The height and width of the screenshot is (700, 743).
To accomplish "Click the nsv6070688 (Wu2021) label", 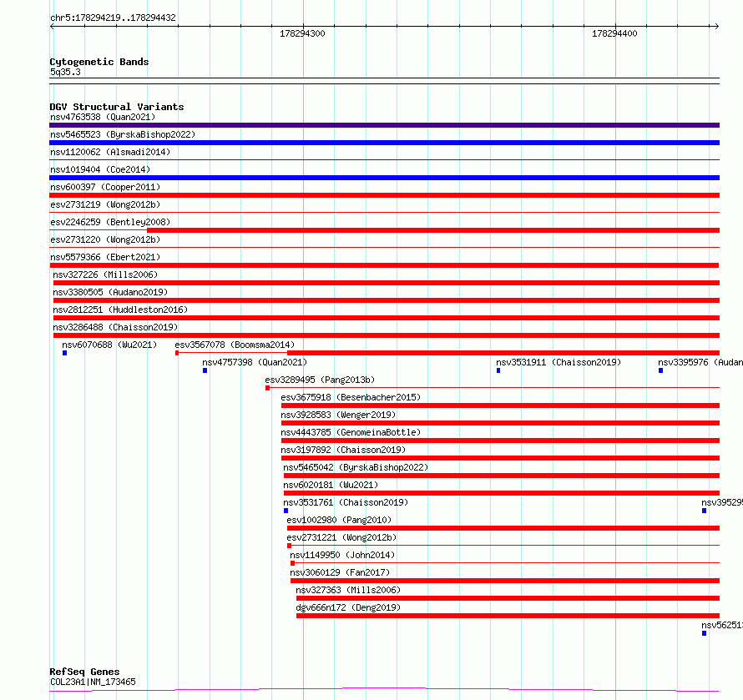I will (109, 345).
